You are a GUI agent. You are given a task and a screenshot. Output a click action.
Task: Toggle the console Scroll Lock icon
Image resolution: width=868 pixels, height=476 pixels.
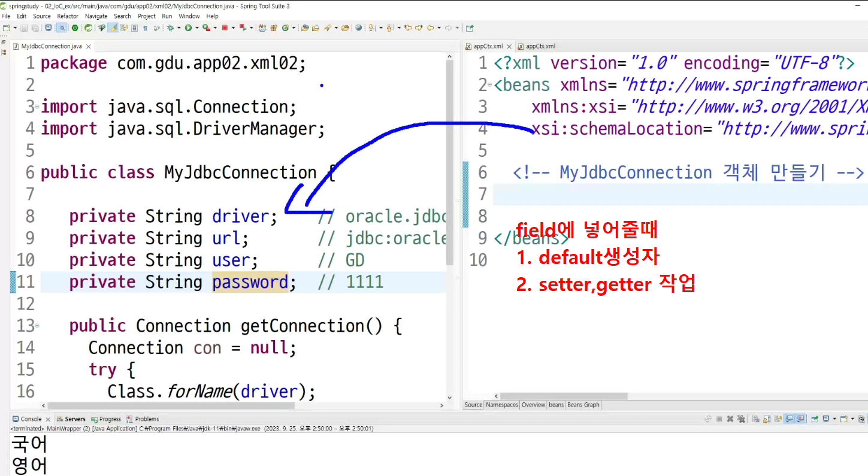point(767,419)
